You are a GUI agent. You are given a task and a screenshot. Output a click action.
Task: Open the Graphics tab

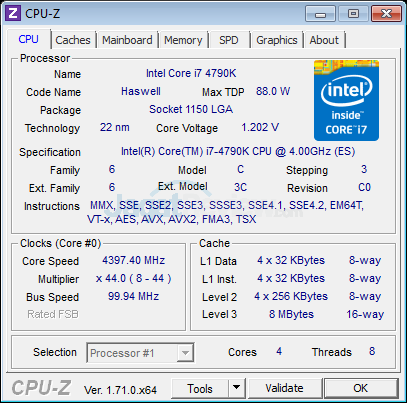277,40
